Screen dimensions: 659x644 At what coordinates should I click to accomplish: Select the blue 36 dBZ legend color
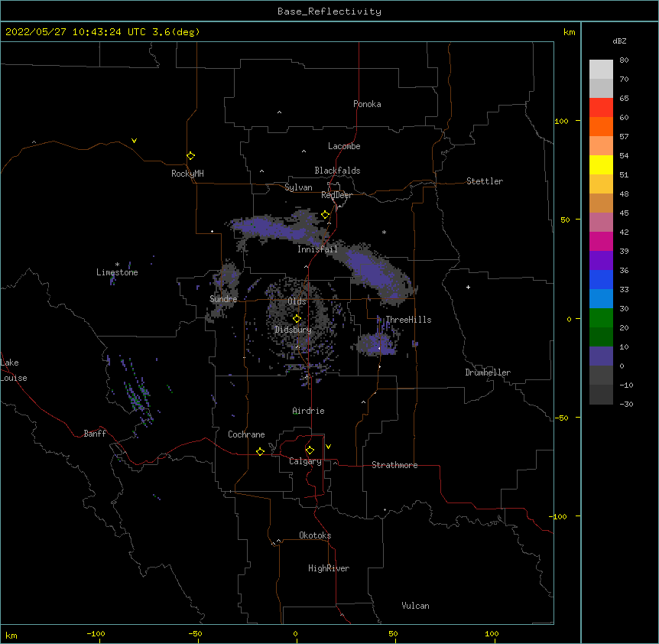(x=601, y=279)
